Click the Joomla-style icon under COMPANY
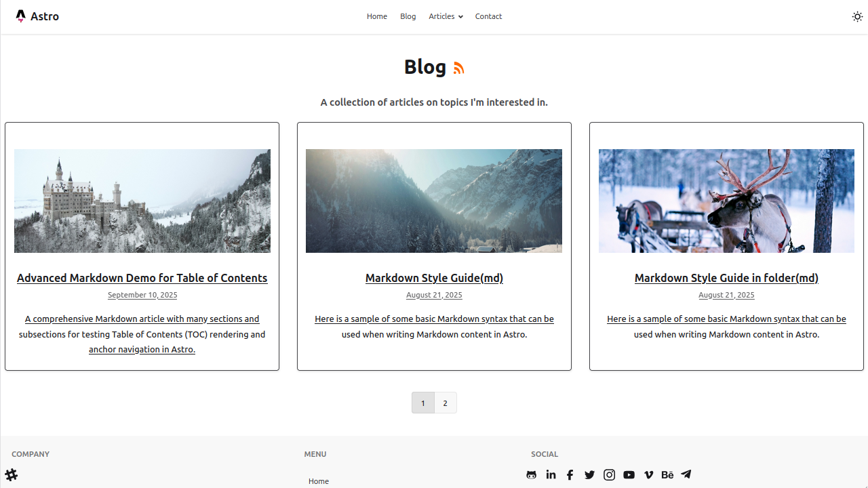The image size is (868, 488). tap(12, 474)
